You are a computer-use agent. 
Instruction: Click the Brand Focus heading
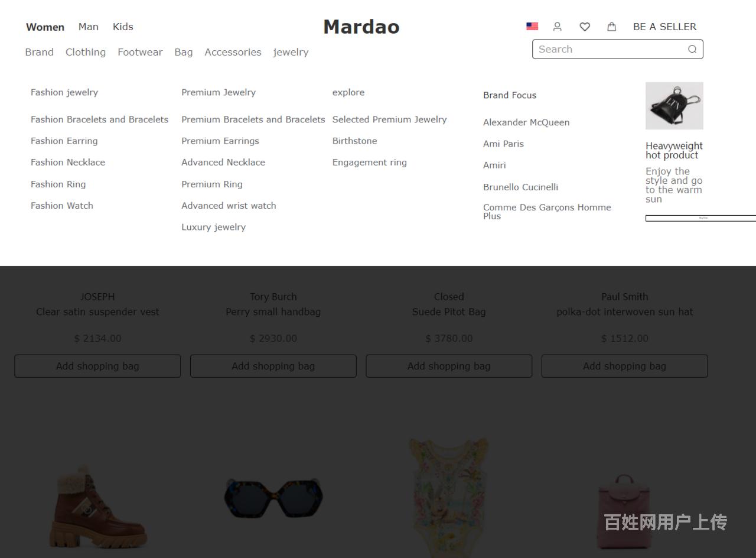coord(510,95)
